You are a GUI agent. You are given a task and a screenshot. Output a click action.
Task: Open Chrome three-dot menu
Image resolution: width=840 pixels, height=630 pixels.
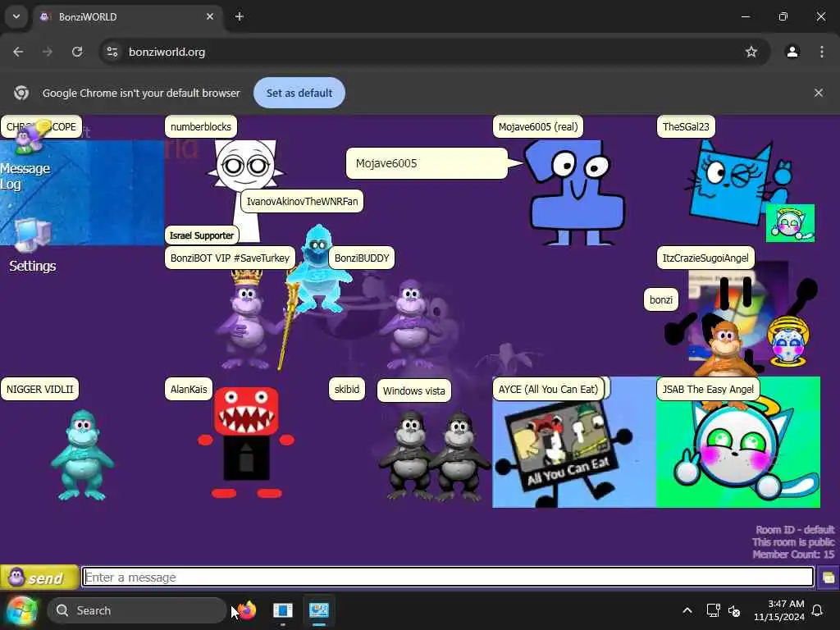pyautogui.click(x=822, y=52)
